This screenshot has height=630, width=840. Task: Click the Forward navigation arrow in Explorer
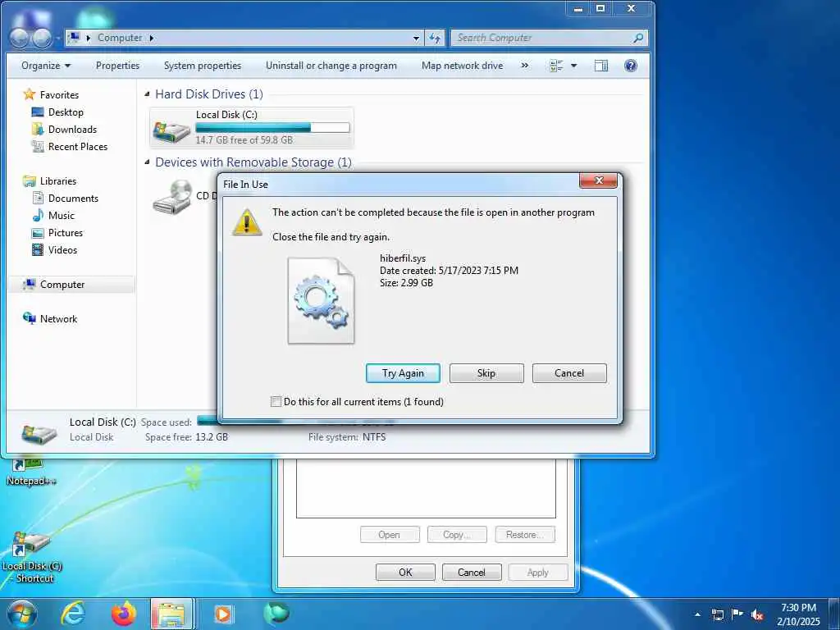pos(43,38)
